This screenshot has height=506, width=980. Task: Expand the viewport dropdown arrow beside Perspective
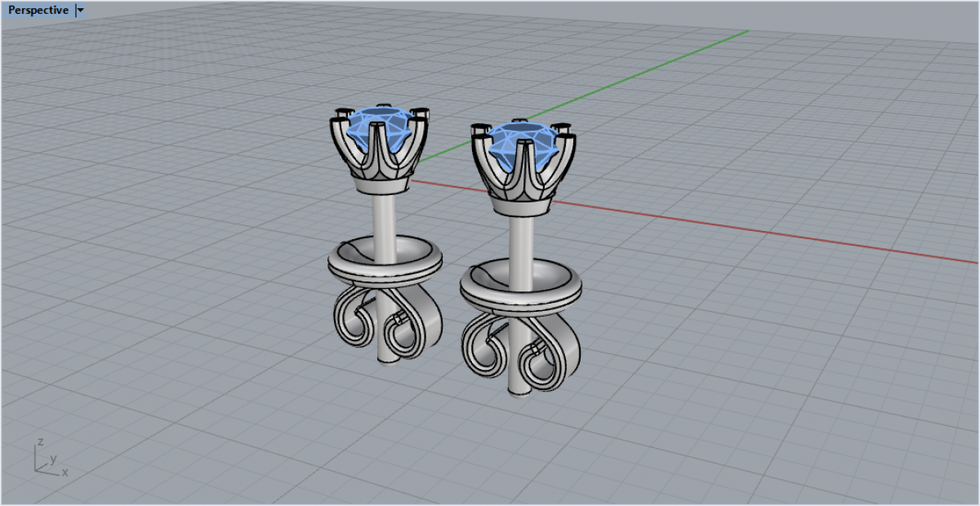[80, 11]
